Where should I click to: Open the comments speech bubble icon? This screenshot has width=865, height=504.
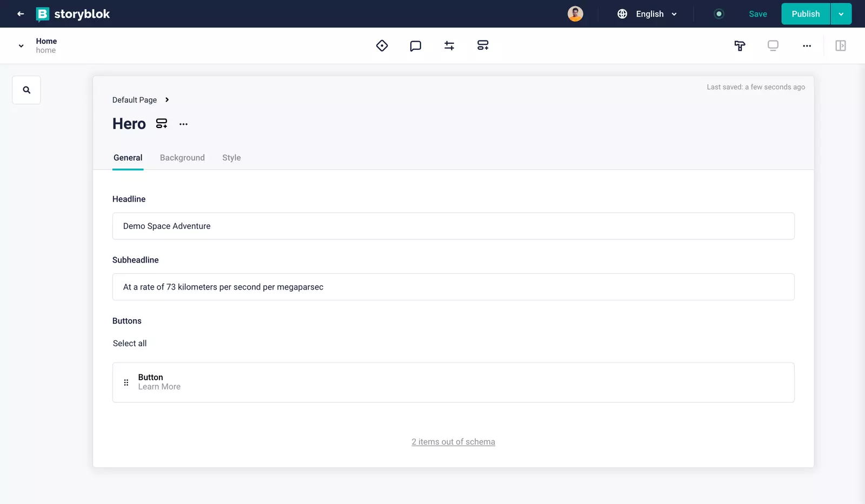(x=415, y=46)
